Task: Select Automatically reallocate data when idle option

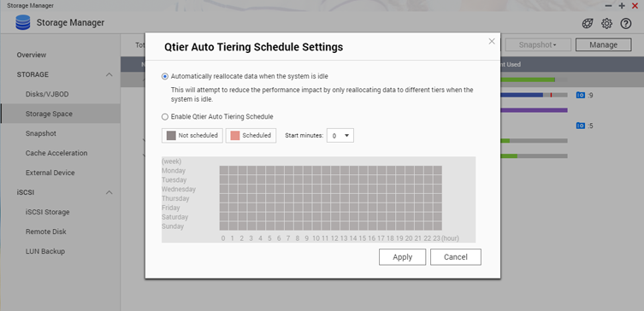Action: (165, 76)
